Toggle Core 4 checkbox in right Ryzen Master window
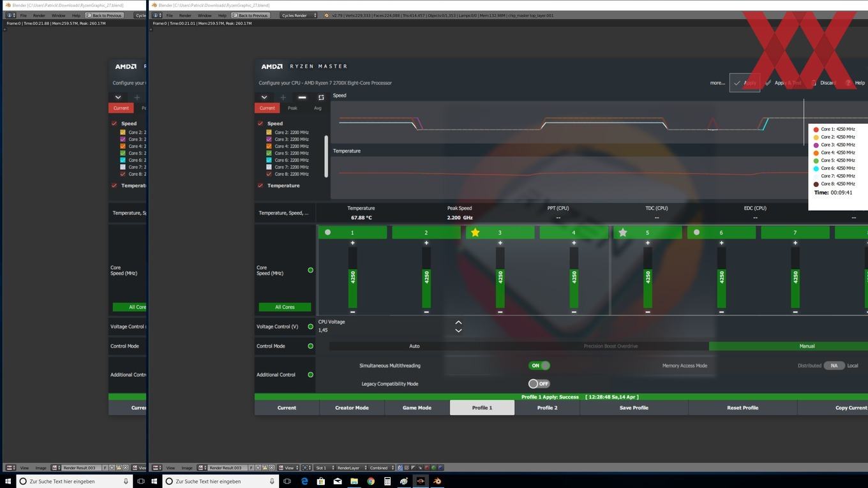 coord(269,146)
